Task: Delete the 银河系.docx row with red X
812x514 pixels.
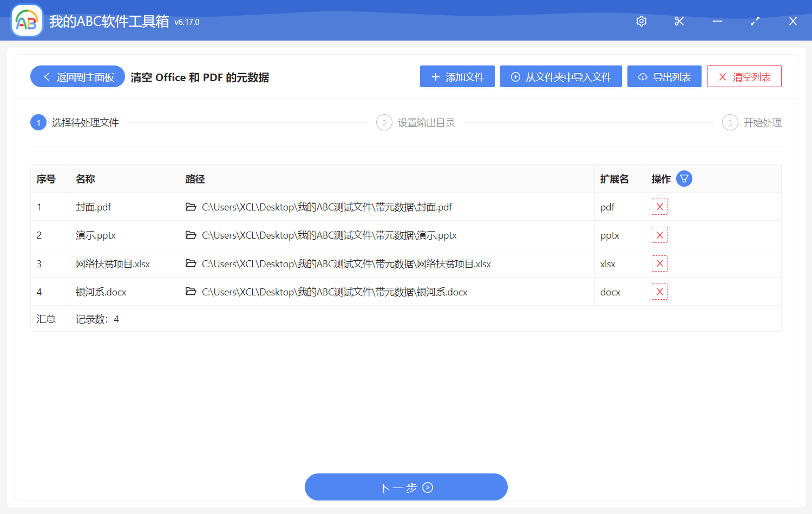Action: [659, 292]
